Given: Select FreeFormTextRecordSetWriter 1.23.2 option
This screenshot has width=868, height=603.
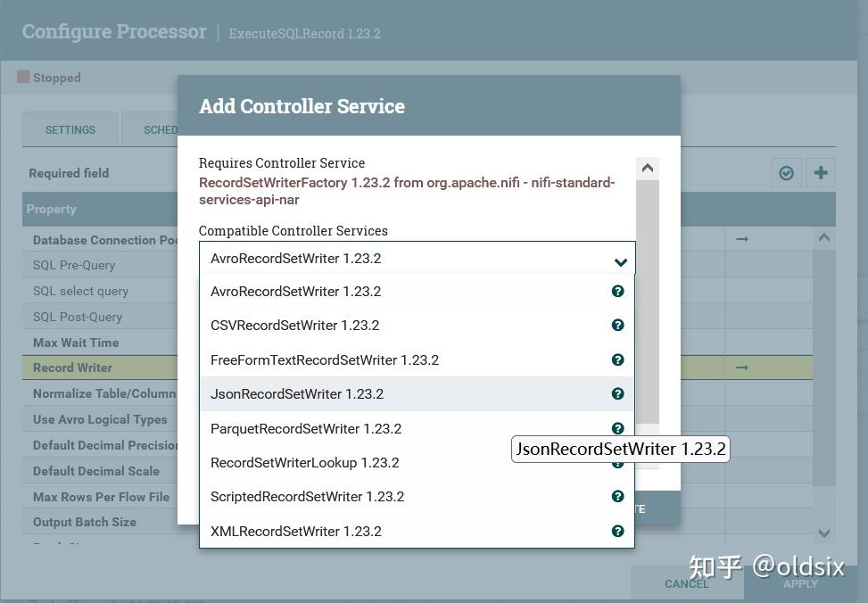Looking at the screenshot, I should click(417, 359).
